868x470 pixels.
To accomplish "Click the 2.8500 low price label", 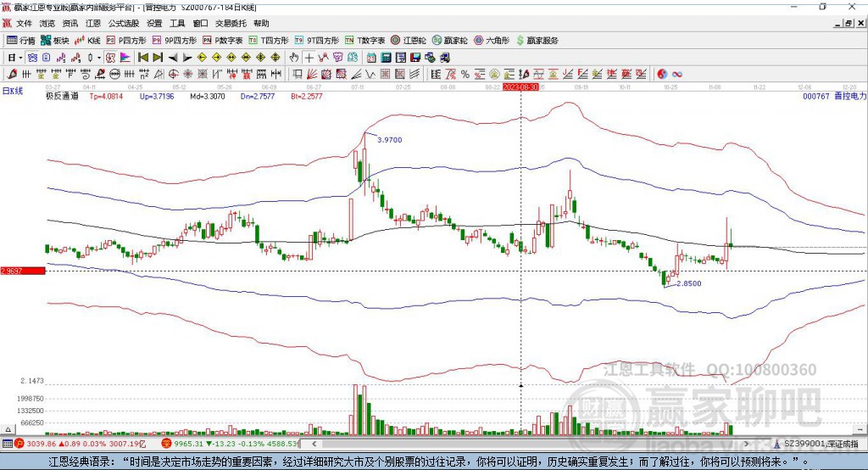I will [689, 283].
